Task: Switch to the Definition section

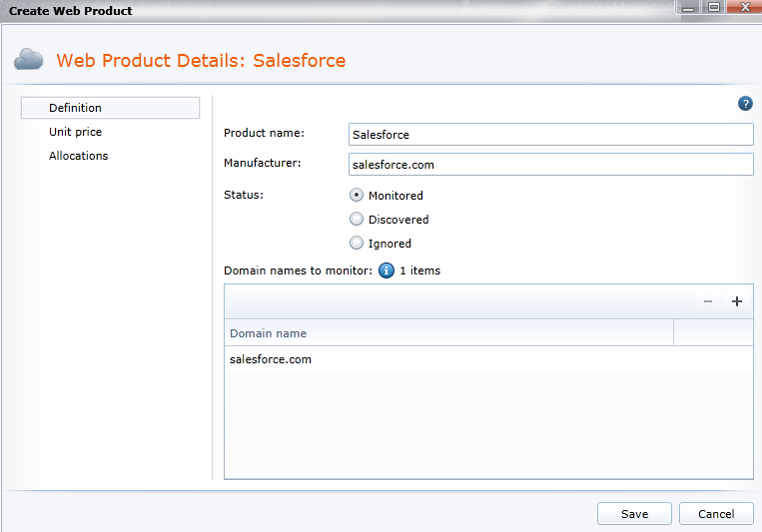Action: tap(76, 108)
